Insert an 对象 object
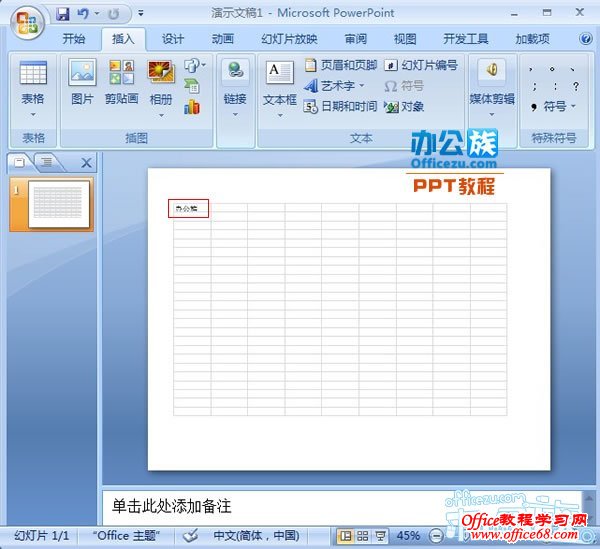The width and height of the screenshot is (600, 549). (404, 107)
